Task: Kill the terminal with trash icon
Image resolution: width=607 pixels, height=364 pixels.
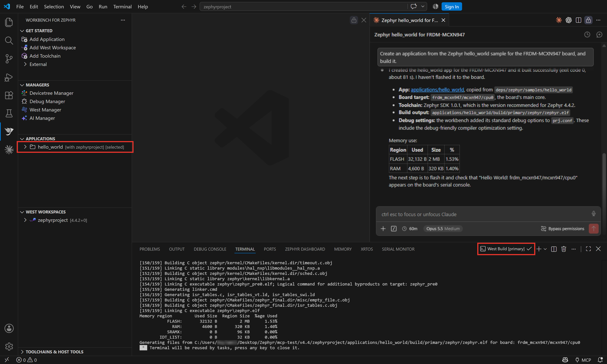Action: 564,249
